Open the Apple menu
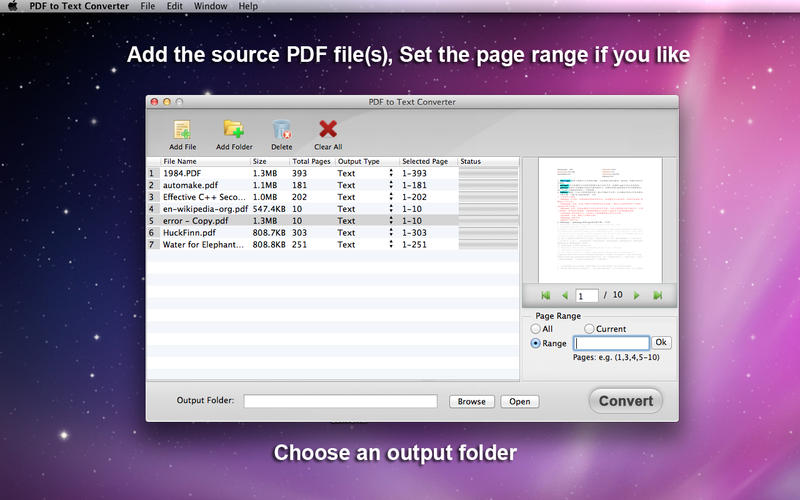The height and width of the screenshot is (500, 800). click(13, 6)
